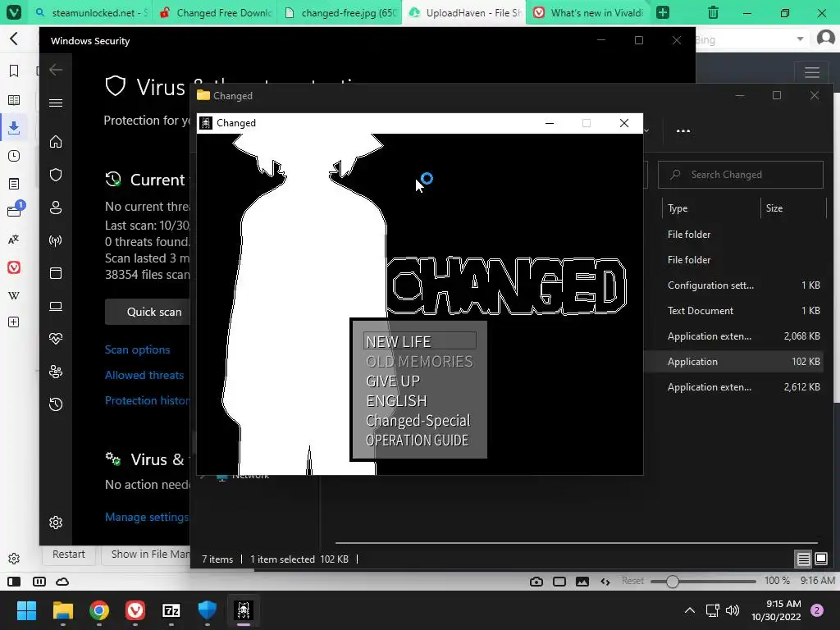The height and width of the screenshot is (630, 840).
Task: Click Search Changed field in File Explorer
Action: pyautogui.click(x=741, y=175)
